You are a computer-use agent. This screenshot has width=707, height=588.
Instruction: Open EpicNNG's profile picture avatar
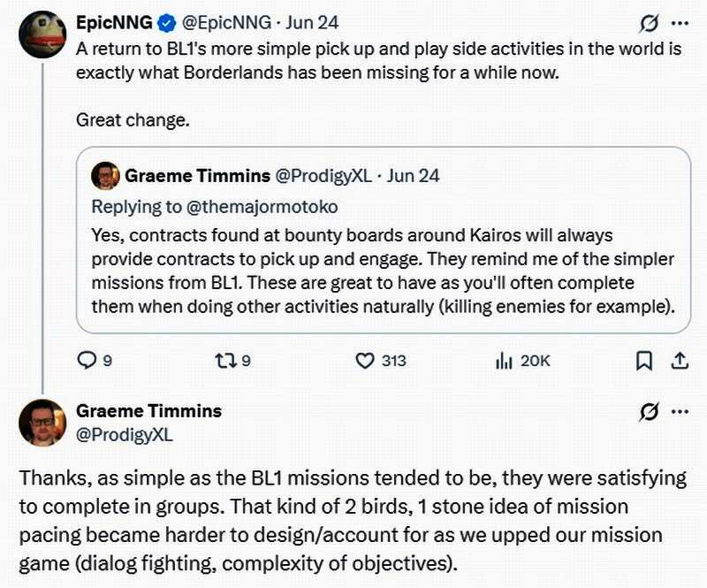pyautogui.click(x=42, y=35)
